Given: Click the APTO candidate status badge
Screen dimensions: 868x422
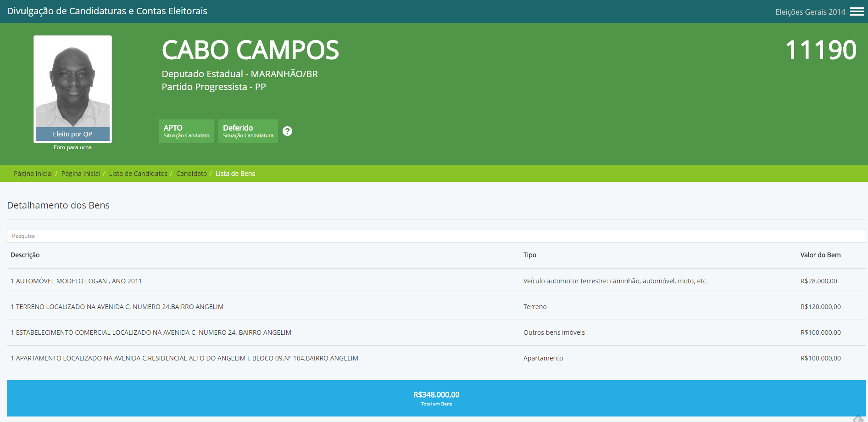Looking at the screenshot, I should tap(186, 131).
